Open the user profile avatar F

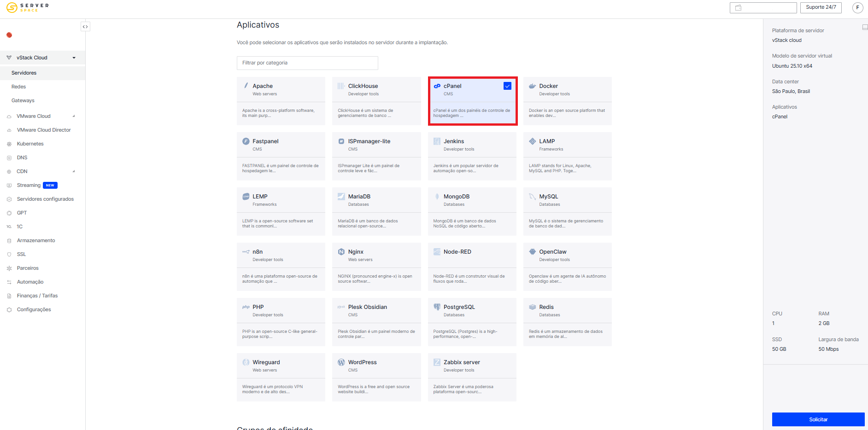pyautogui.click(x=857, y=7)
